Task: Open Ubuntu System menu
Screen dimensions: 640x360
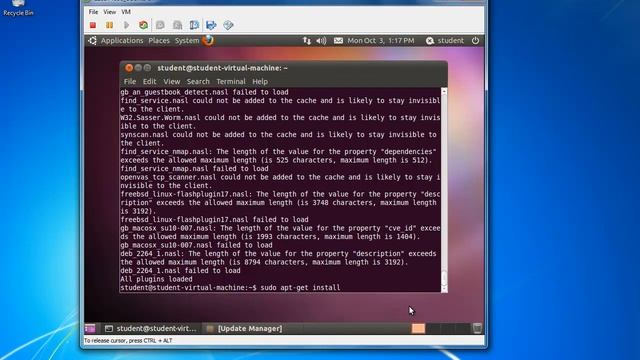Action: tap(187, 40)
